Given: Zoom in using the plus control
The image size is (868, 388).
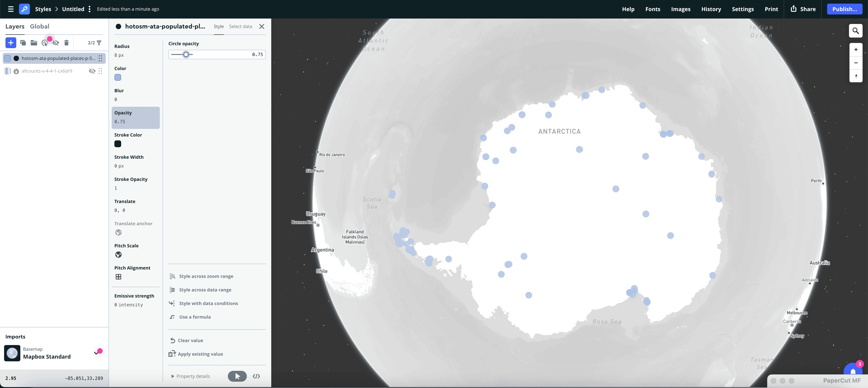Looking at the screenshot, I should click(x=856, y=49).
